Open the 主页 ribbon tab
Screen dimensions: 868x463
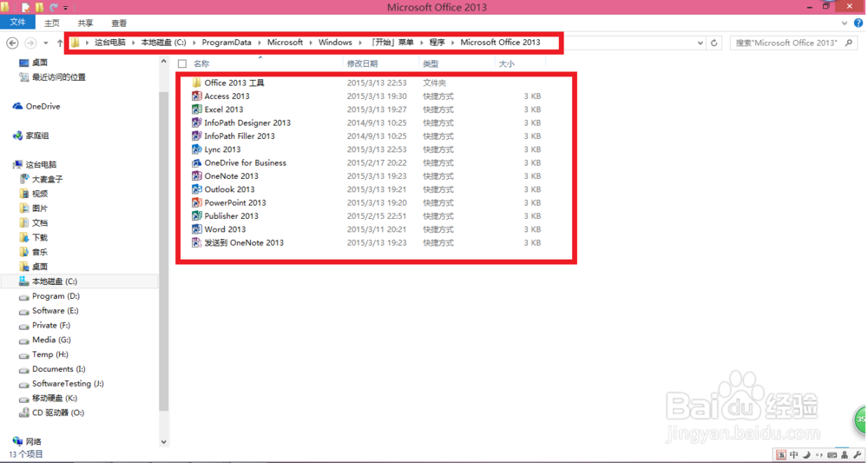pos(51,23)
